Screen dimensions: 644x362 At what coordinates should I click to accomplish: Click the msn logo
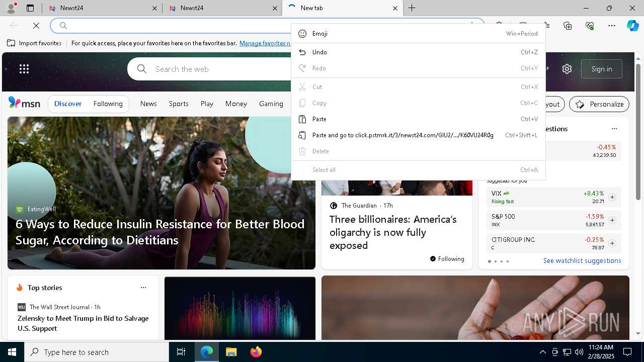coord(24,103)
